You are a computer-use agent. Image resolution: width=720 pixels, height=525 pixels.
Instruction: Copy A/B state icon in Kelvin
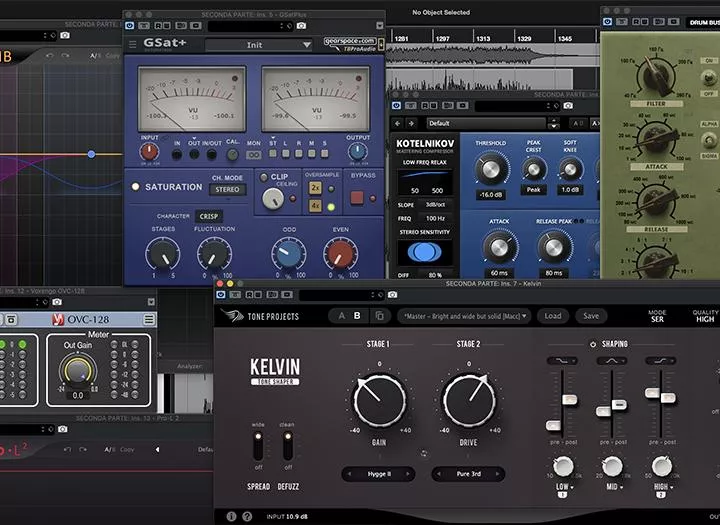click(x=380, y=316)
